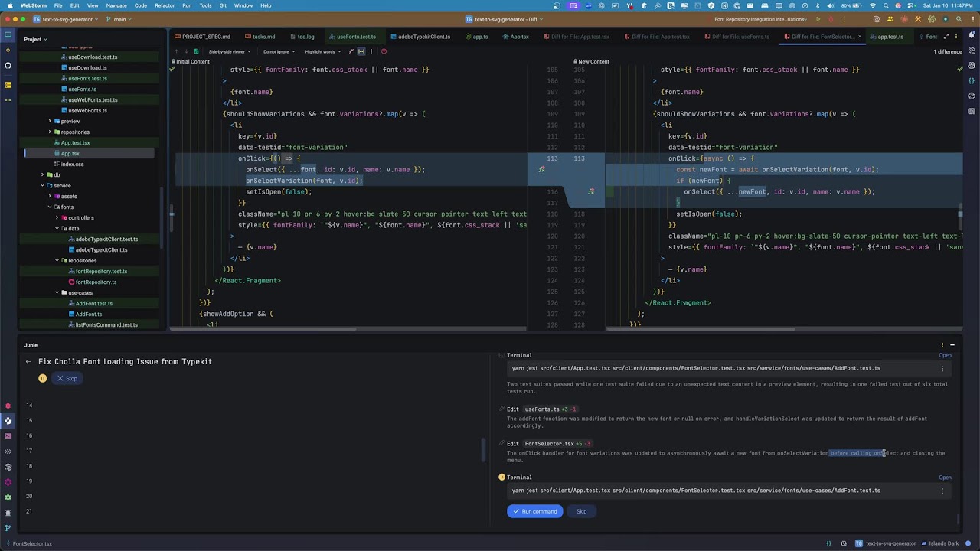Pause the Junie task with yellow pause icon
The width and height of the screenshot is (980, 551).
[43, 378]
